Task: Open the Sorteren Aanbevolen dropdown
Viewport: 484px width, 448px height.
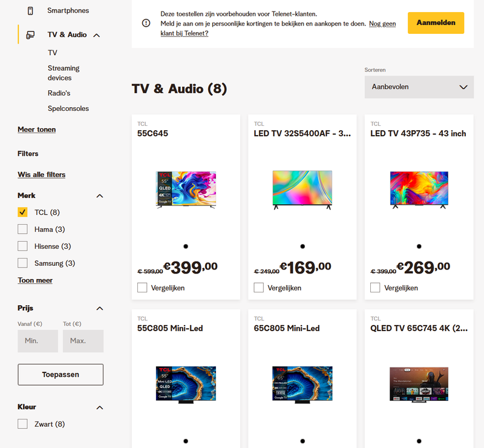Action: [x=419, y=87]
